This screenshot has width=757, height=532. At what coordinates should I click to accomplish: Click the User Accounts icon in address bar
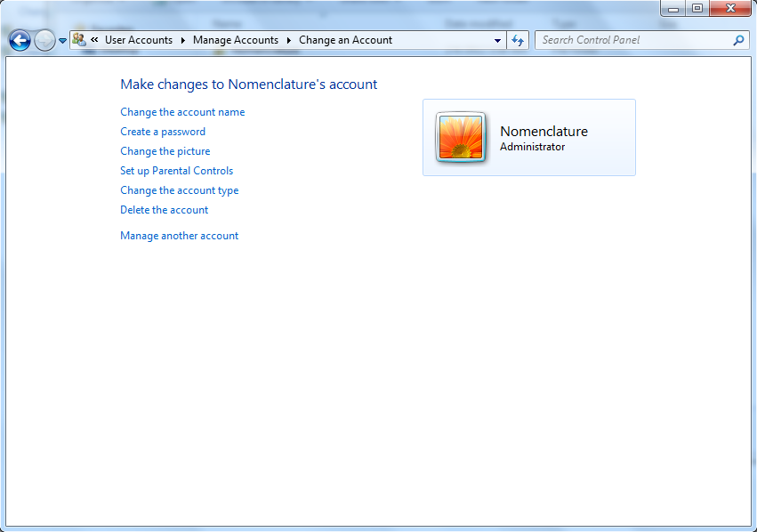pos(78,40)
